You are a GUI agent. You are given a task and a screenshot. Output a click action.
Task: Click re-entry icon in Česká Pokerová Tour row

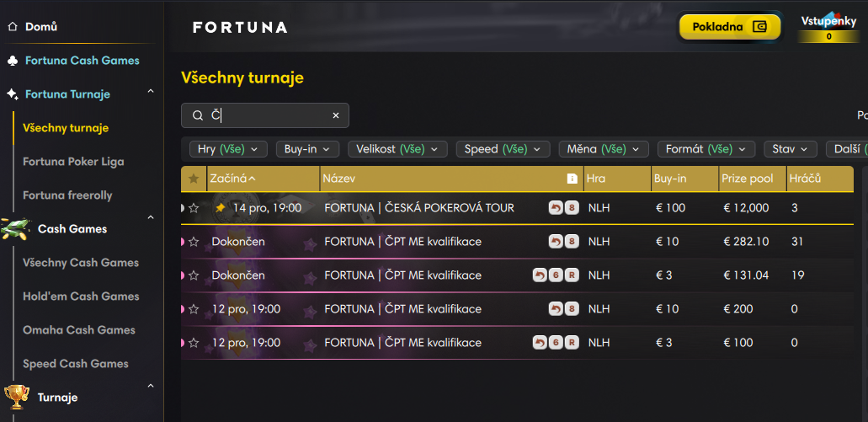(x=555, y=208)
